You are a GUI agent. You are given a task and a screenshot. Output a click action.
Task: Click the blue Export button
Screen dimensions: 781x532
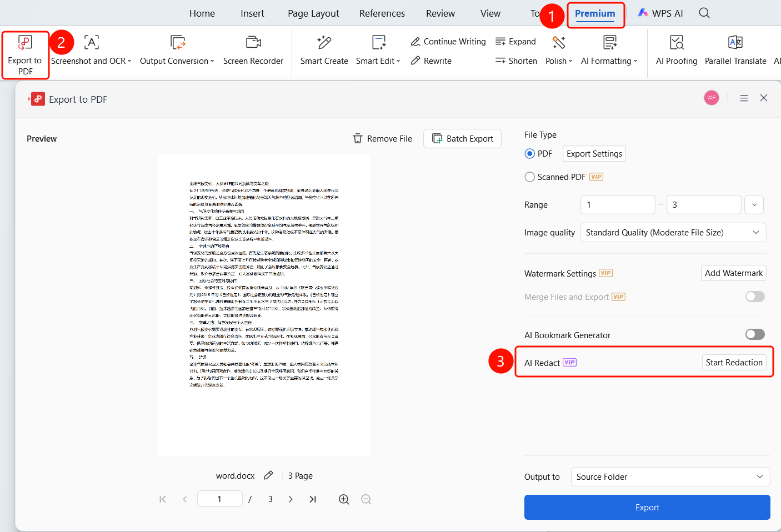647,508
